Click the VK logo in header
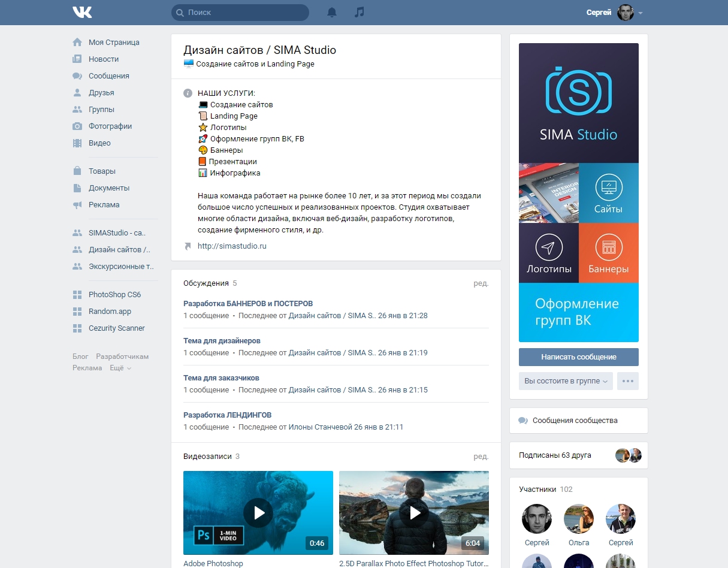Image resolution: width=728 pixels, height=568 pixels. [x=82, y=12]
